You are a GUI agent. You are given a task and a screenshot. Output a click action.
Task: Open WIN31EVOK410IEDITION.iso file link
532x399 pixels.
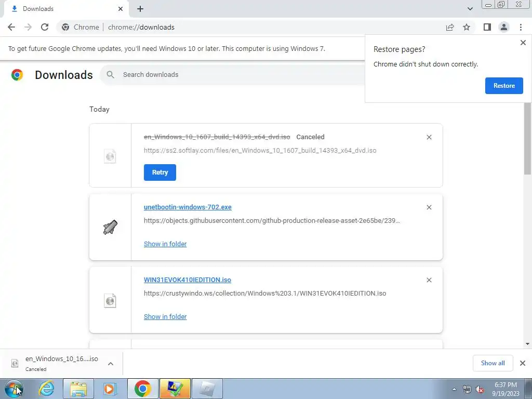point(187,280)
